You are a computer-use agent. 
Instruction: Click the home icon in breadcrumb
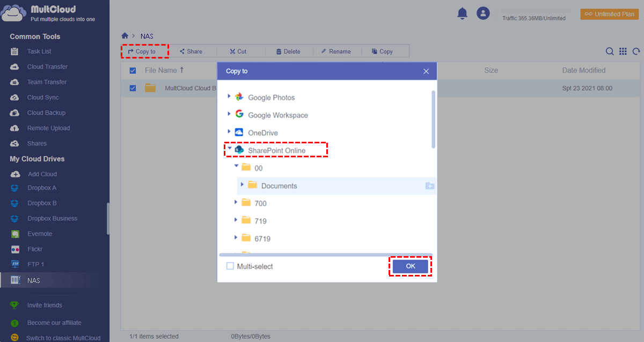(x=125, y=36)
